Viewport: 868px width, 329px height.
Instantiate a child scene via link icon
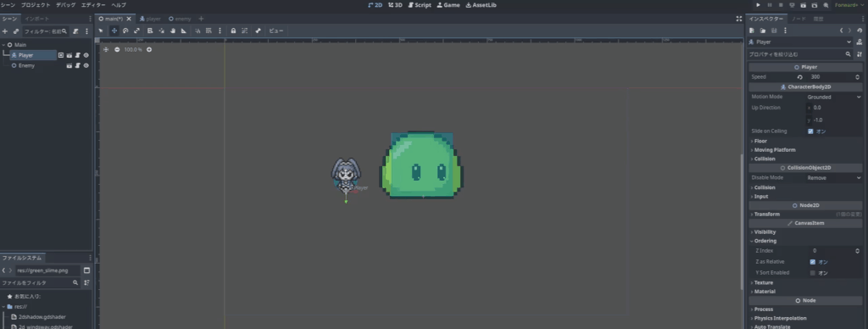(x=16, y=31)
